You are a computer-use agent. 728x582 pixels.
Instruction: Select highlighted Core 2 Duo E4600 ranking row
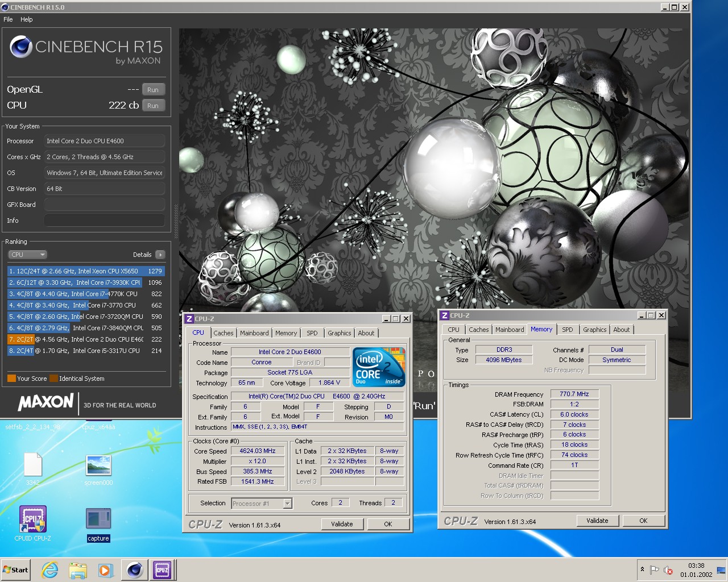click(x=86, y=339)
